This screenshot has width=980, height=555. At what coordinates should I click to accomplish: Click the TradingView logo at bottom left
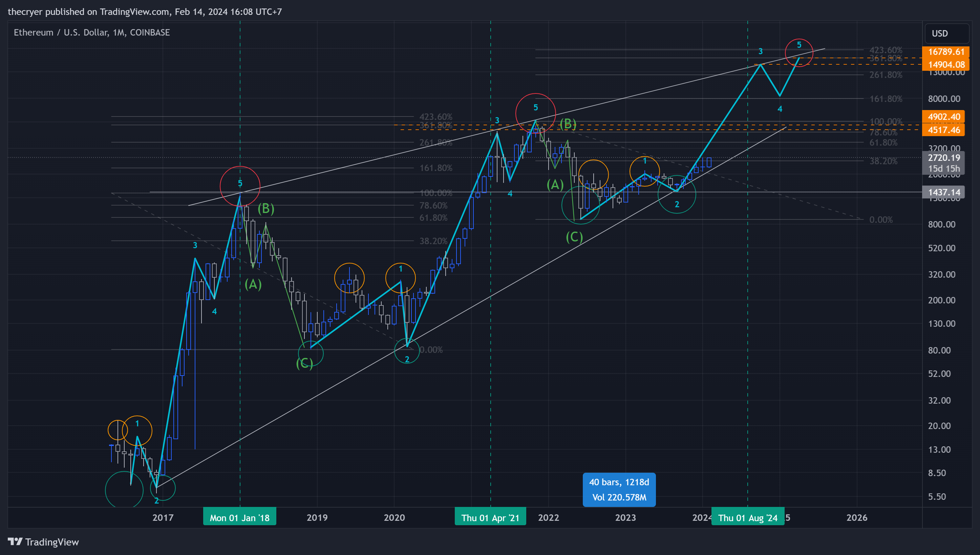click(43, 542)
